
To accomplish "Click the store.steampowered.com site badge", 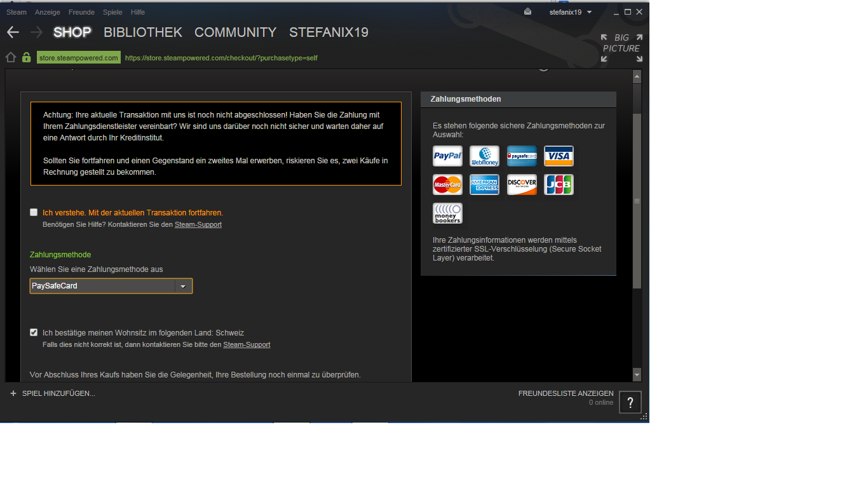I will click(x=79, y=58).
